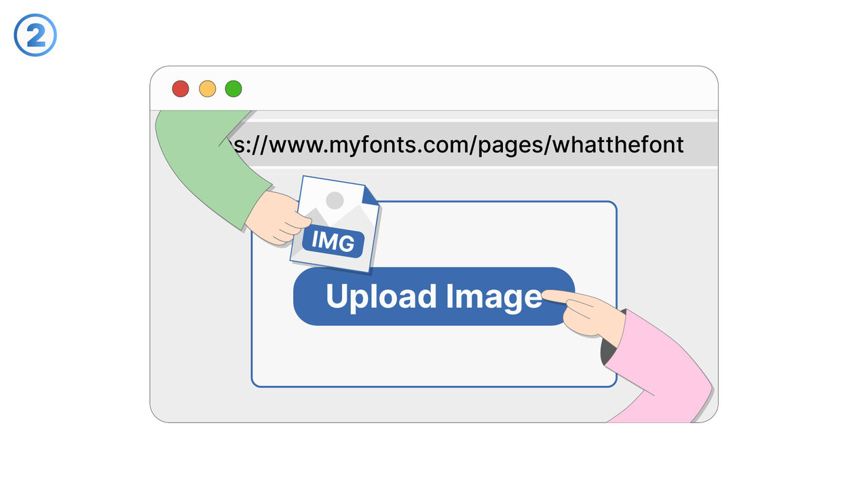Click inside the blue-outlined upload drop zone
The height and width of the screenshot is (489, 868).
point(434,353)
